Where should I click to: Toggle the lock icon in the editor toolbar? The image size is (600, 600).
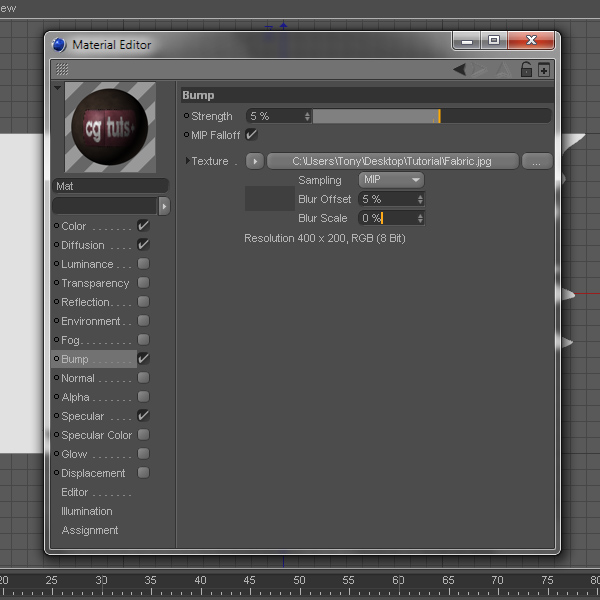coord(526,69)
